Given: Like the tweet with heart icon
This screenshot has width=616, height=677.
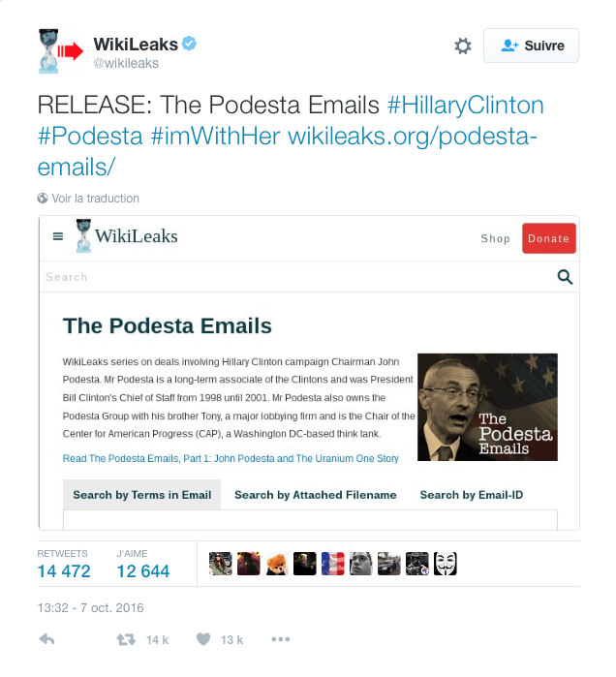Looking at the screenshot, I should 203,639.
